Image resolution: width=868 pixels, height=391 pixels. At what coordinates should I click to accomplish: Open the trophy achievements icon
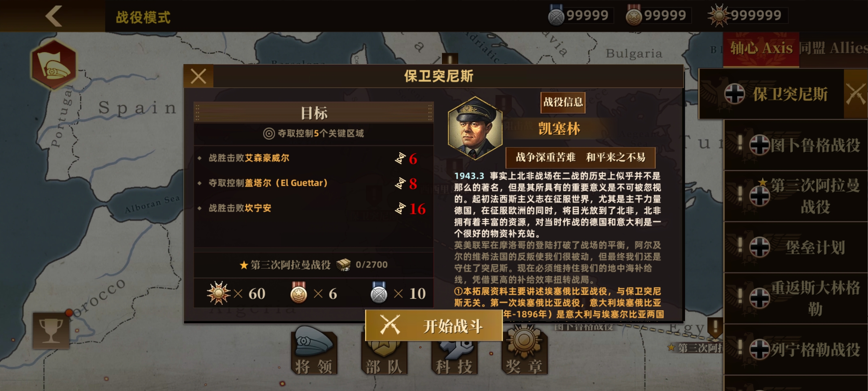click(x=51, y=331)
